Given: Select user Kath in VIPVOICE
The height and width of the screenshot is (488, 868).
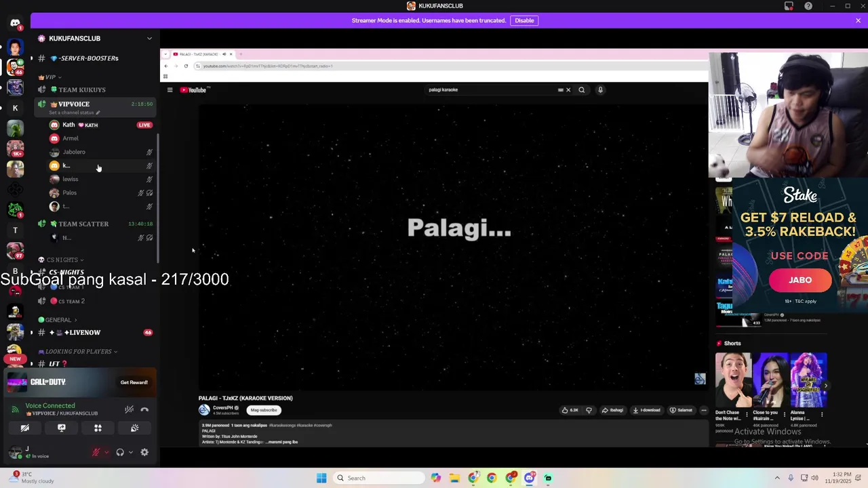Looking at the screenshot, I should coord(80,125).
